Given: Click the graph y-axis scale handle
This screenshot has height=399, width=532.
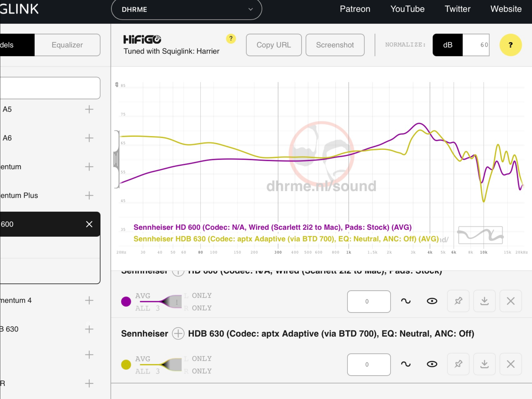Looking at the screenshot, I should click(116, 159).
